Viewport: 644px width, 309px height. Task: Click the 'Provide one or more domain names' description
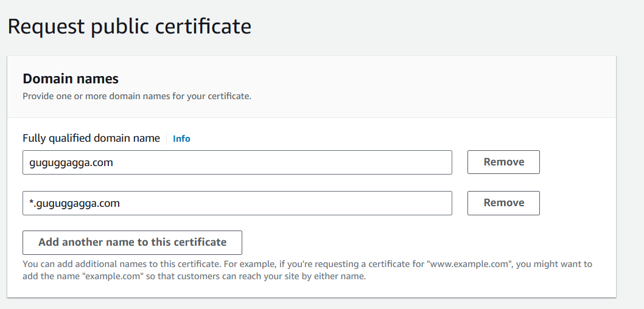point(137,96)
